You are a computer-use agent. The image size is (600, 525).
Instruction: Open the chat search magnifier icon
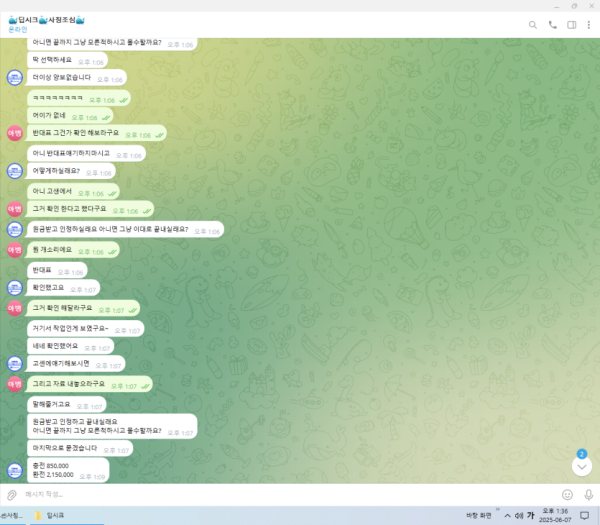pyautogui.click(x=532, y=25)
